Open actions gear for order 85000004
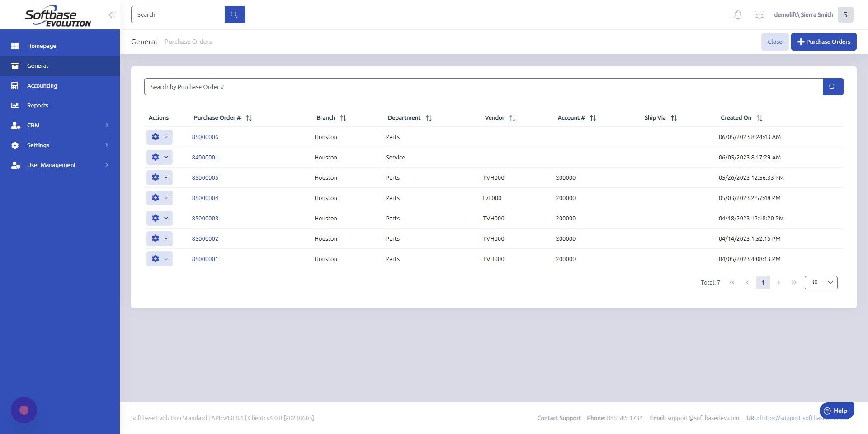868x434 pixels. [159, 198]
